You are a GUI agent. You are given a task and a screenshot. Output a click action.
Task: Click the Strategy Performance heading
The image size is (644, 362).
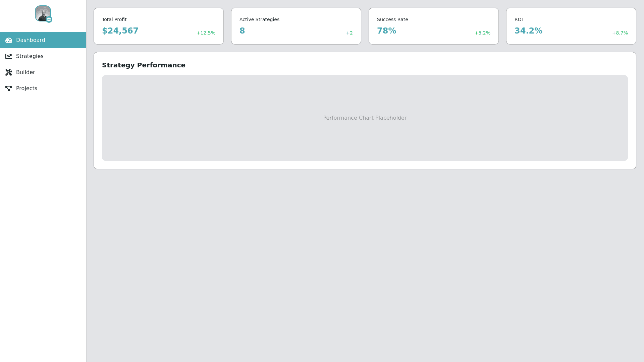coord(144,65)
